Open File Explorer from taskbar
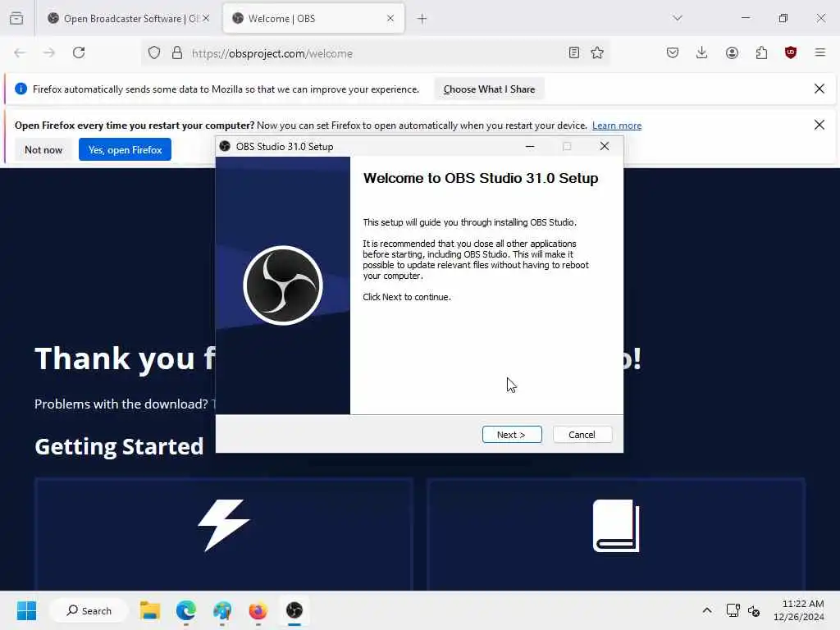 pyautogui.click(x=150, y=610)
